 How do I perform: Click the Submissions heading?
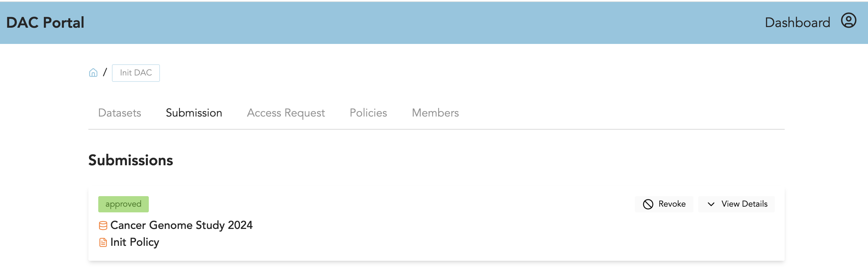130,160
